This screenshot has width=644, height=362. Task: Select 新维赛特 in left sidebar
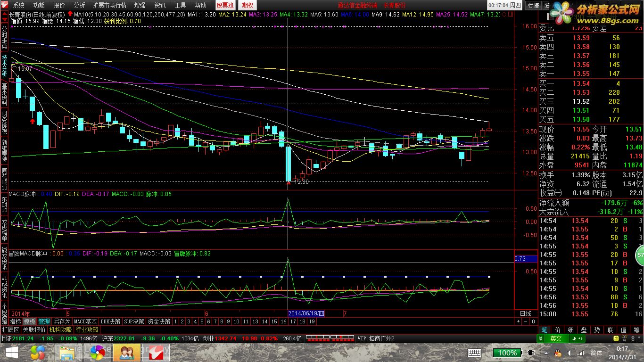click(x=4, y=150)
